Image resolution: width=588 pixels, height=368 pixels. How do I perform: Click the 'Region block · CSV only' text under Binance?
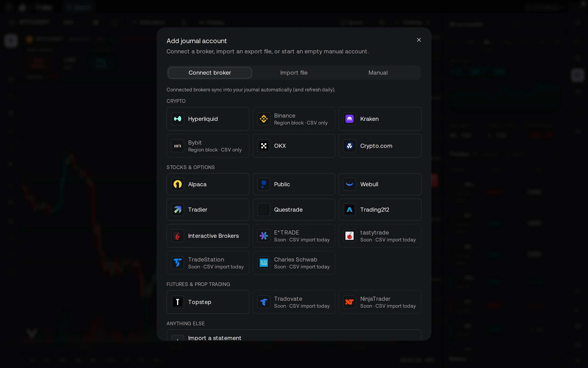301,123
